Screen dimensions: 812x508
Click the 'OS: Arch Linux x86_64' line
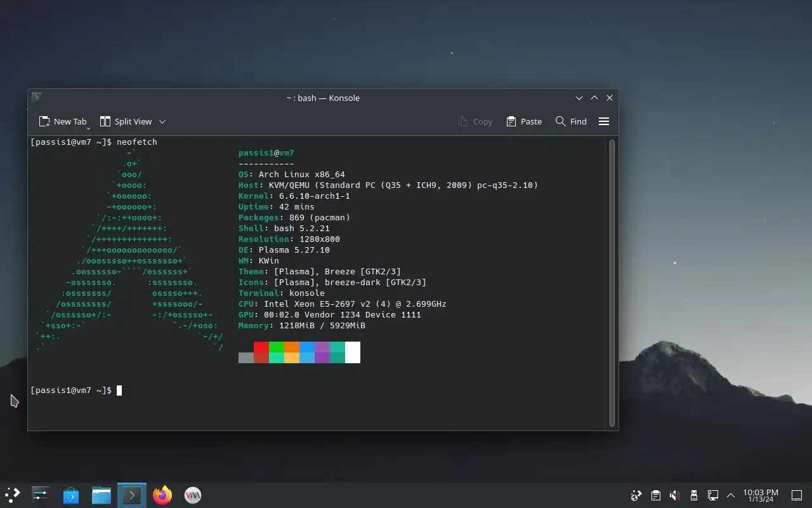click(292, 175)
